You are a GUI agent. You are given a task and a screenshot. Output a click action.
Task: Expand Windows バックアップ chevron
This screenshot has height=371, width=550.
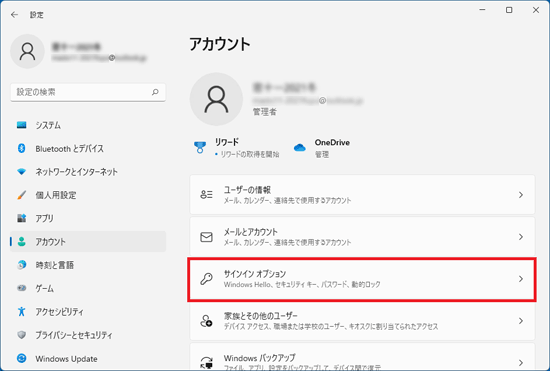point(521,363)
